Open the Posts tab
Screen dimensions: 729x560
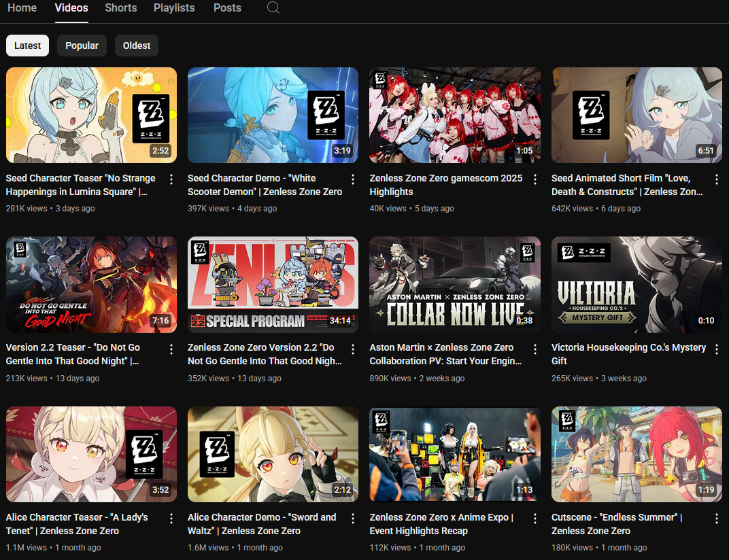coord(227,8)
